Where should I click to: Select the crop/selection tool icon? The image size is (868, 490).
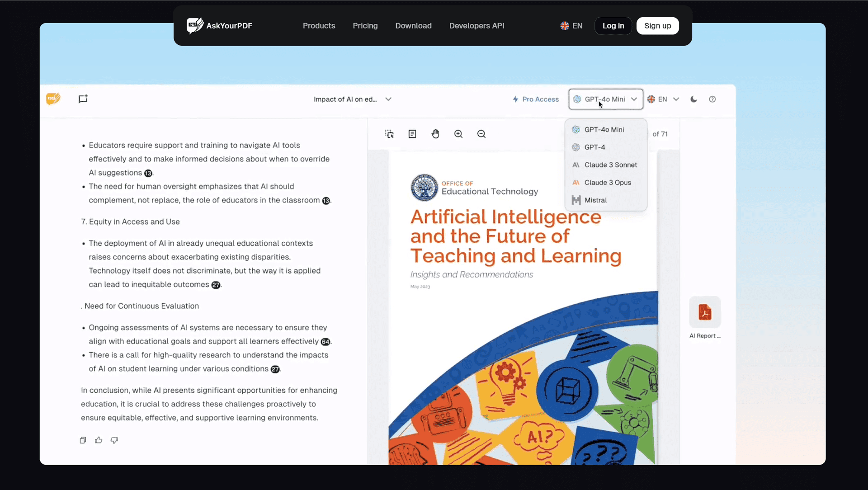pos(389,134)
